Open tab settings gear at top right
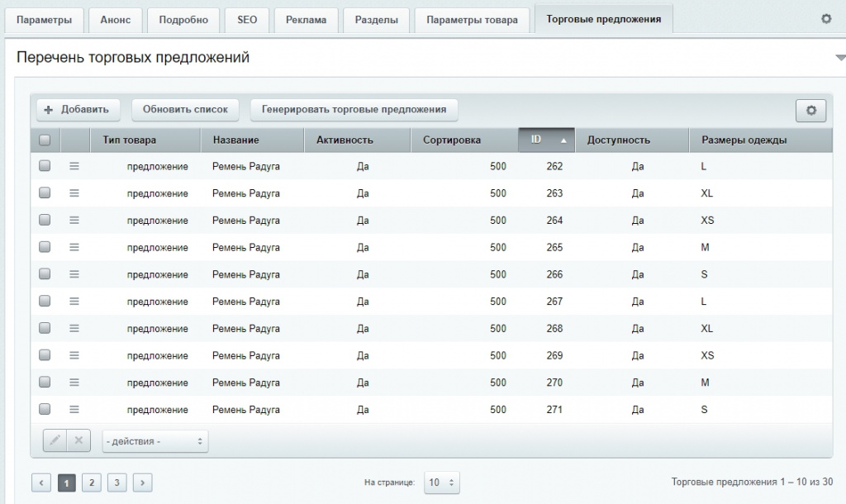Image resolution: width=846 pixels, height=504 pixels. [826, 19]
